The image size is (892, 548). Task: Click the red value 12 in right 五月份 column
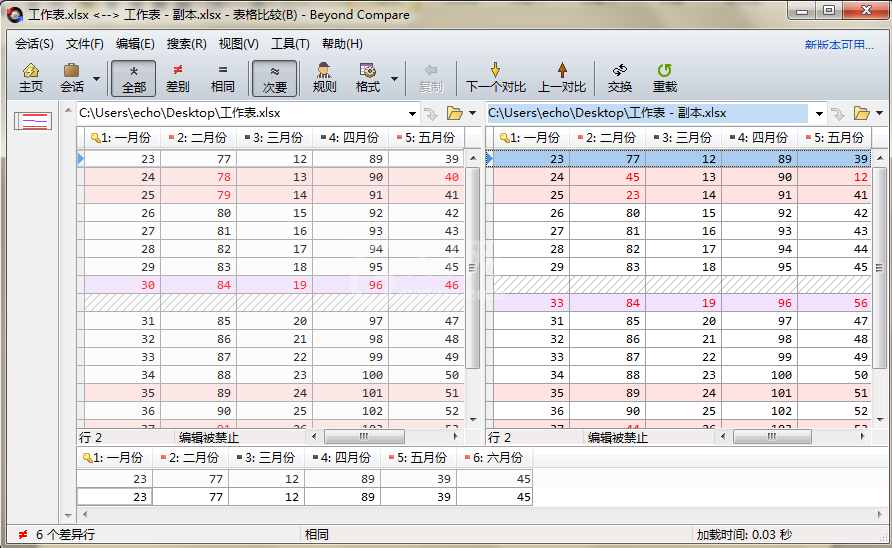click(x=861, y=177)
